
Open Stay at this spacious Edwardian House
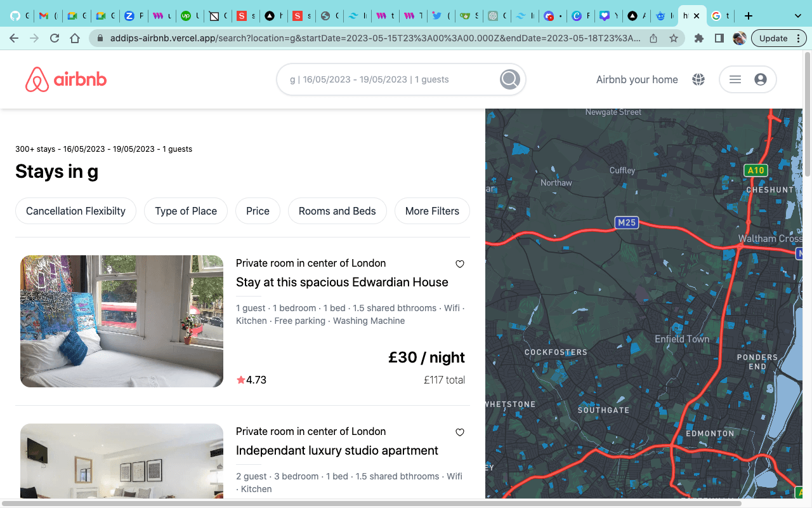click(x=342, y=282)
